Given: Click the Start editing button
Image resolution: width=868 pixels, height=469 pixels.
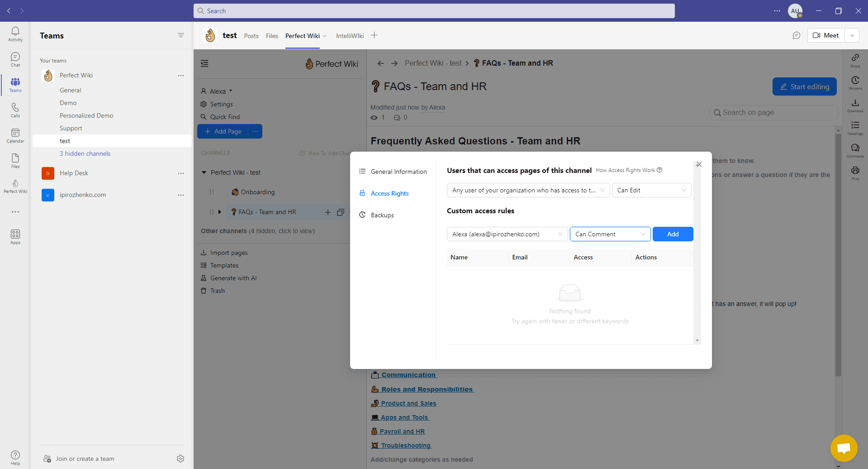Looking at the screenshot, I should click(x=805, y=86).
